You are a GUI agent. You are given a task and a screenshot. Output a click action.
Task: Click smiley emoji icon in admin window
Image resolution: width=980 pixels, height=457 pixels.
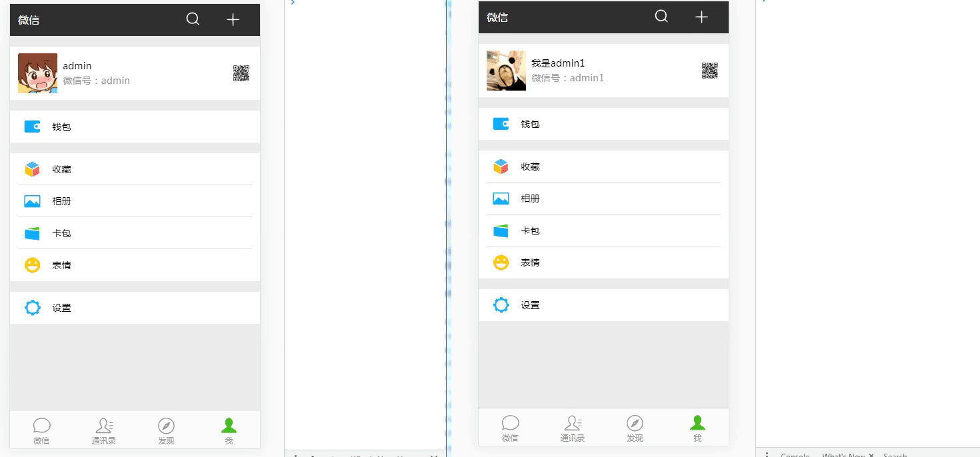pyautogui.click(x=33, y=265)
